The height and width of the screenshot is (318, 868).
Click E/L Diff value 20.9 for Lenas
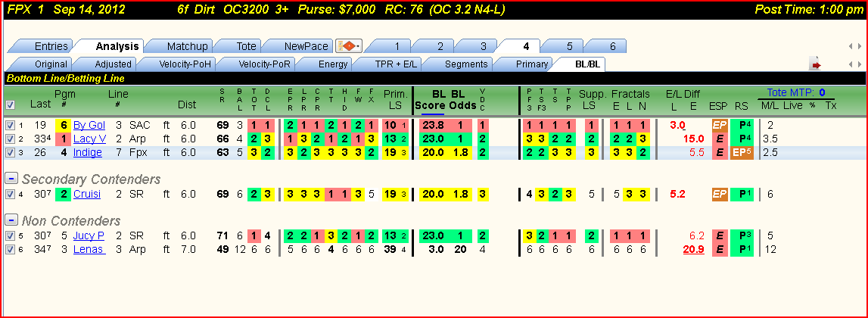point(694,250)
